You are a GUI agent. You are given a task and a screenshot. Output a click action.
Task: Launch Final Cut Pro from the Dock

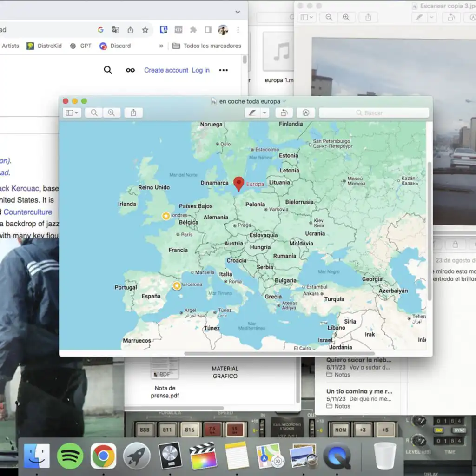pyautogui.click(x=203, y=456)
